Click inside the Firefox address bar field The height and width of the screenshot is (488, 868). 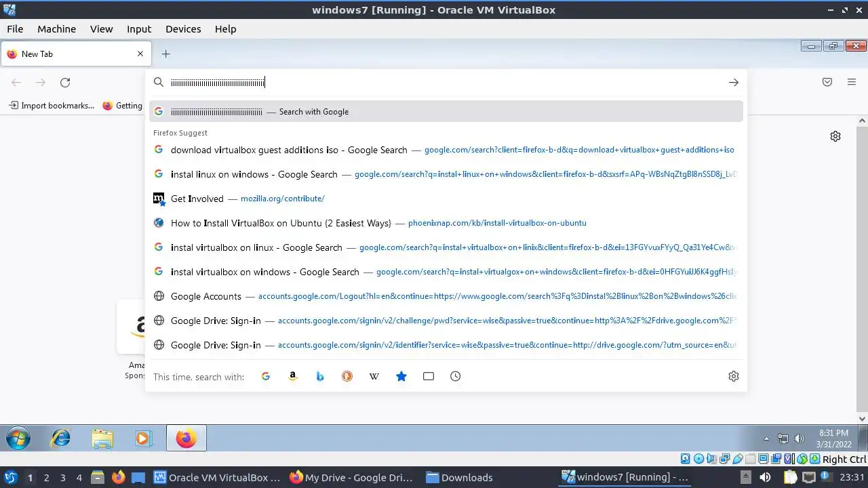(x=446, y=83)
